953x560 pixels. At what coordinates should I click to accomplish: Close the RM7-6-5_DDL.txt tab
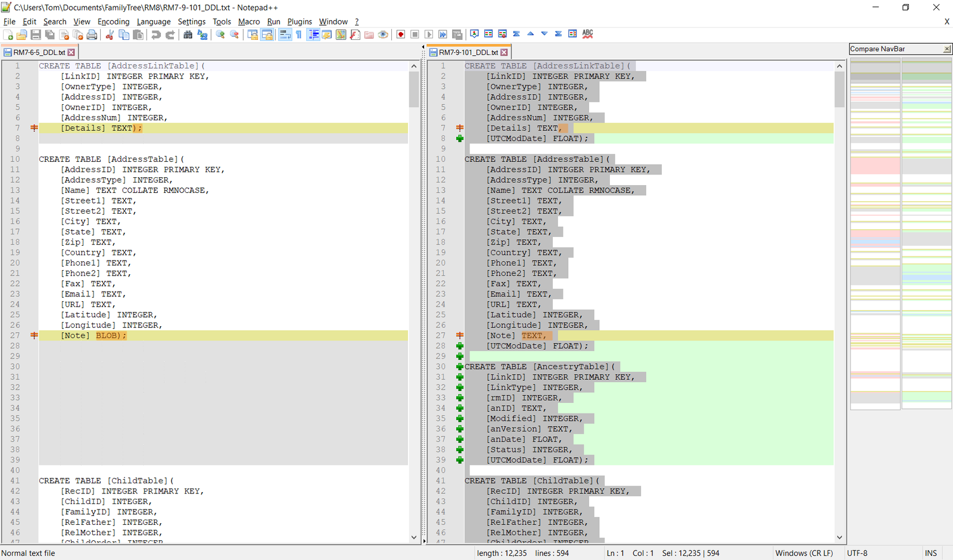[x=71, y=52]
